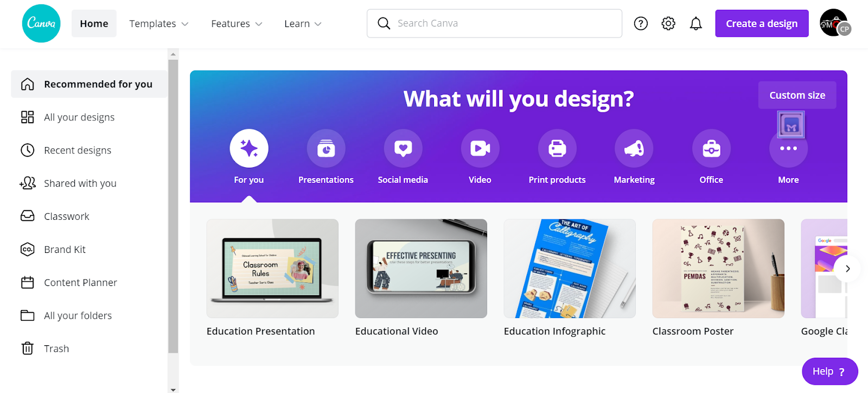Show next templates with right arrow
This screenshot has height=393, width=868.
pyautogui.click(x=847, y=269)
